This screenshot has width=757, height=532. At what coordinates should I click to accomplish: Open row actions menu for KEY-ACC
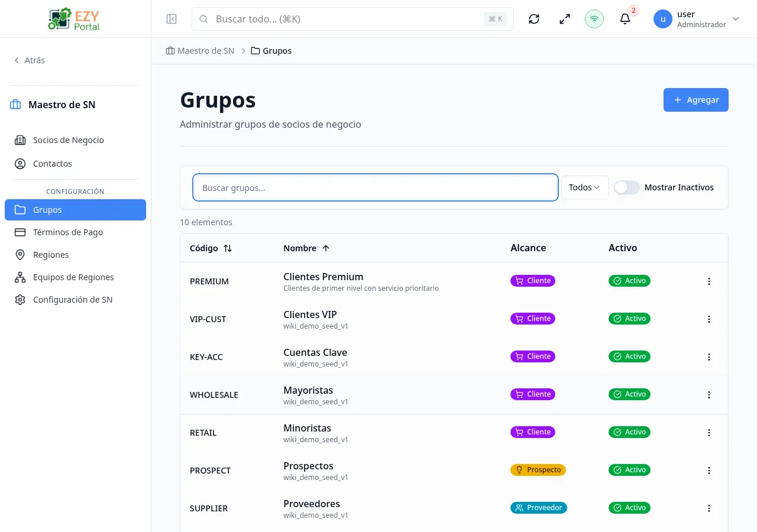pos(709,357)
